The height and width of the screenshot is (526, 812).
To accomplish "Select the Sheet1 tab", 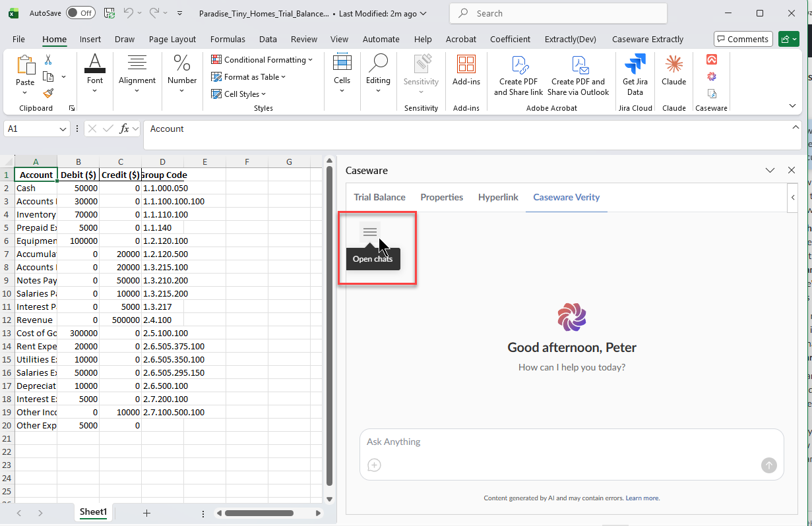I will coord(93,512).
